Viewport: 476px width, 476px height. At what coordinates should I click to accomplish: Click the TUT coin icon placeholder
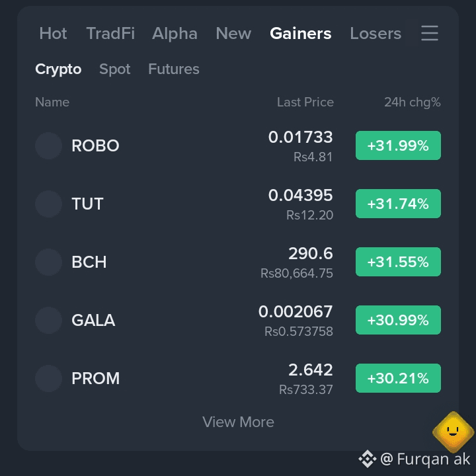coord(48,204)
